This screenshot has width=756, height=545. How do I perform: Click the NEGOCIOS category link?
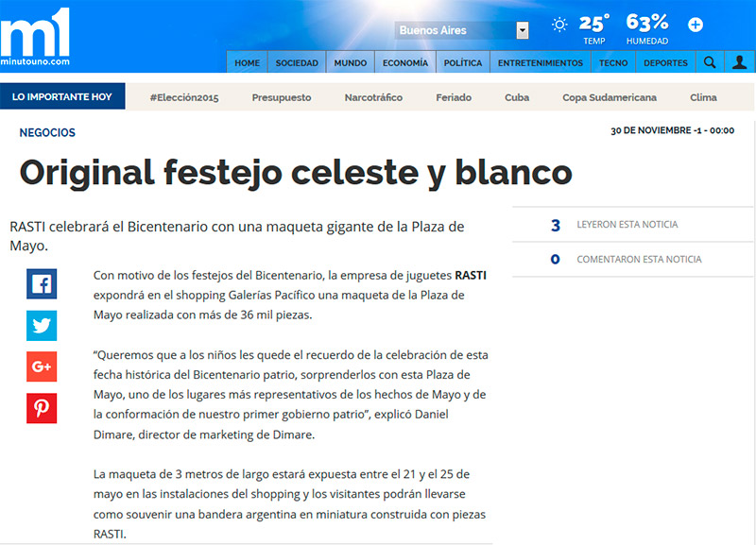pos(47,132)
